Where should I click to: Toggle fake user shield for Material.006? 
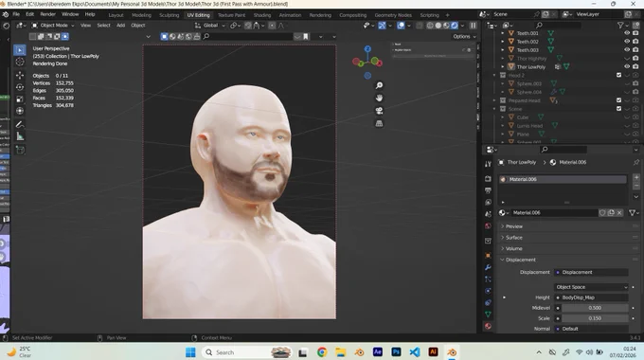coord(602,212)
